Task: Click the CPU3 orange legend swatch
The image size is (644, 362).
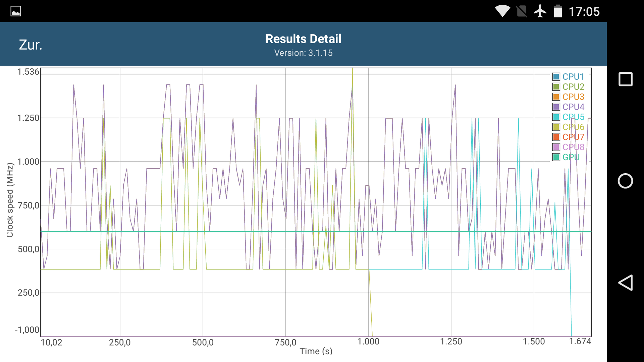Action: (x=556, y=97)
